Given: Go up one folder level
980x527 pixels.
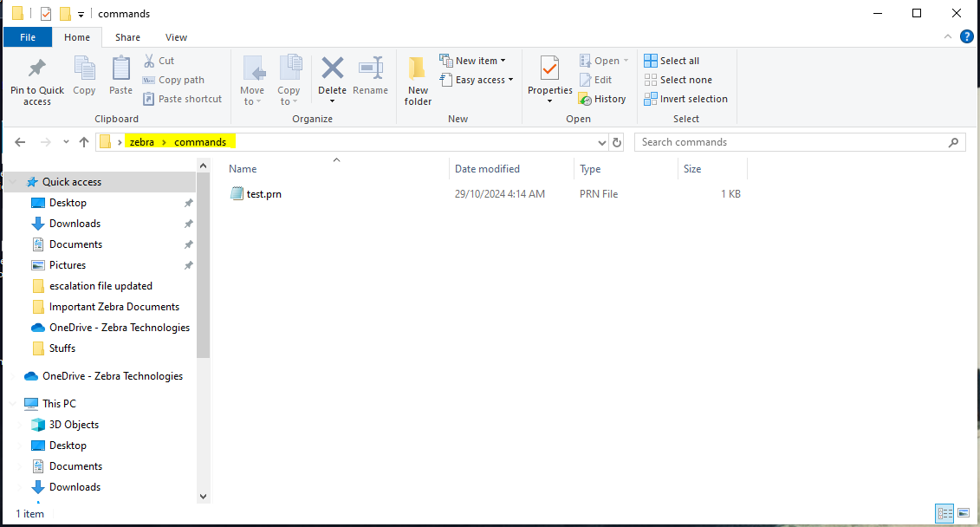Looking at the screenshot, I should tap(84, 142).
